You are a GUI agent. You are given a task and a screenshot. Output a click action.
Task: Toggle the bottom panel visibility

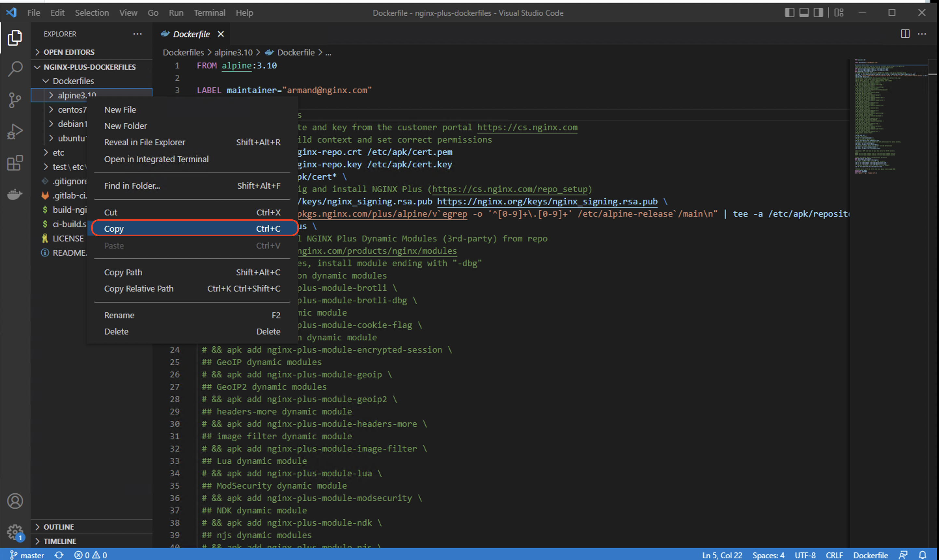pyautogui.click(x=804, y=13)
